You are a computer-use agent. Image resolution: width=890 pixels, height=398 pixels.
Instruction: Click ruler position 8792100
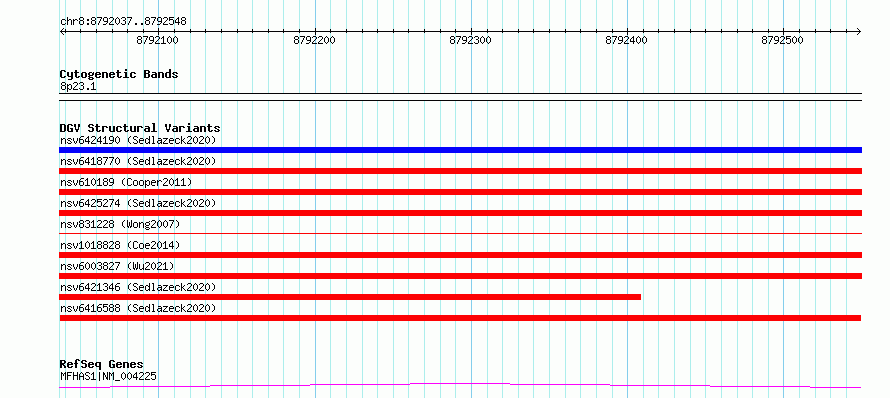(158, 40)
